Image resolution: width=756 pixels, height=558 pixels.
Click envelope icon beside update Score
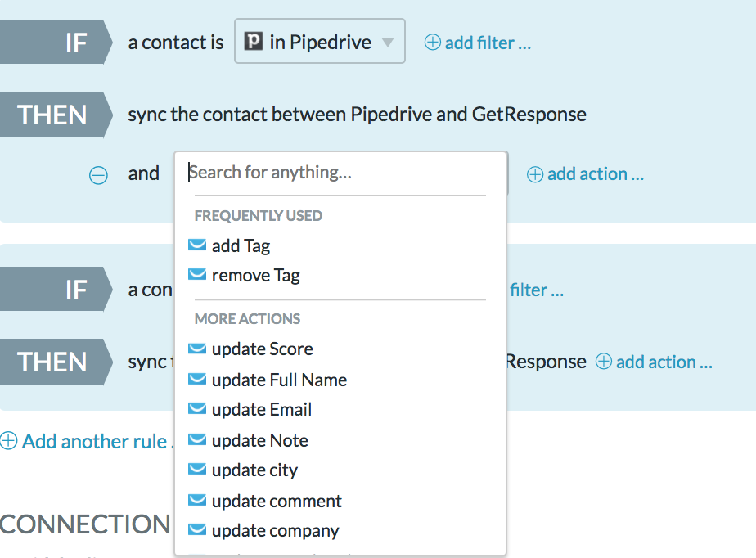(x=196, y=349)
